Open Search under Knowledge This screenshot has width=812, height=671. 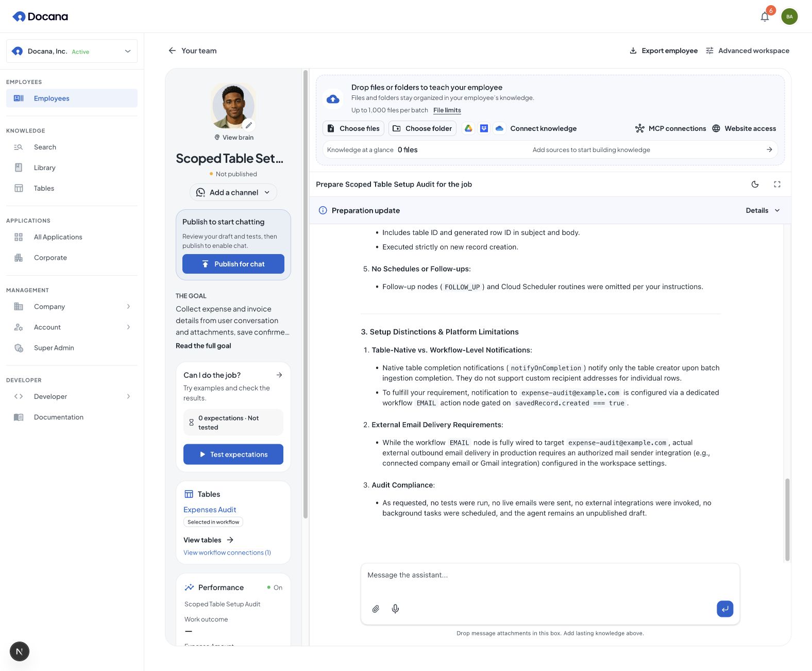(x=72, y=147)
